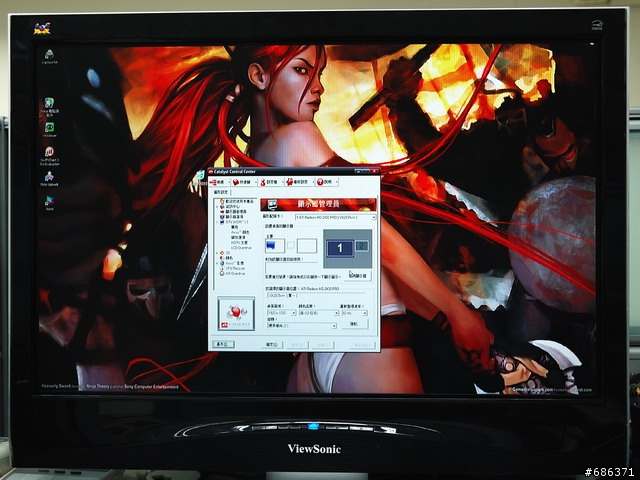The image size is (640, 480).
Task: Select the LCD Overdrive tree item
Action: (x=241, y=248)
